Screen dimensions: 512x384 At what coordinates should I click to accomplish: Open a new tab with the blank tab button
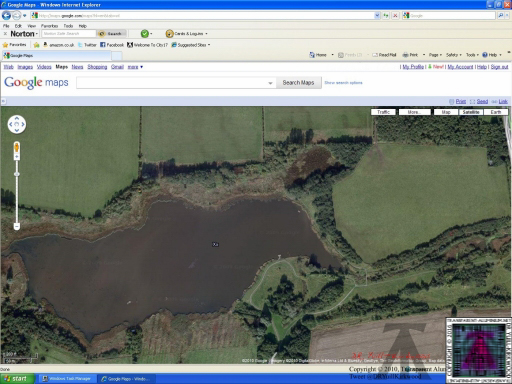[x=116, y=56]
